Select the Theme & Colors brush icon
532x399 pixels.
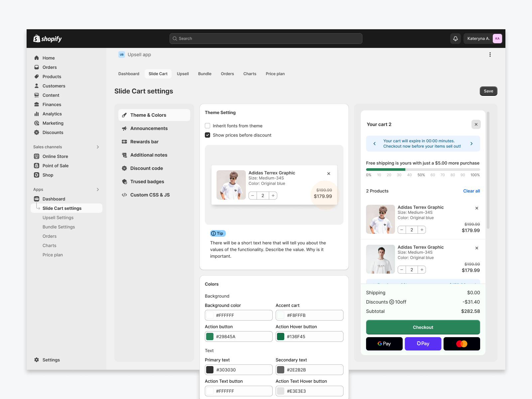(x=124, y=115)
